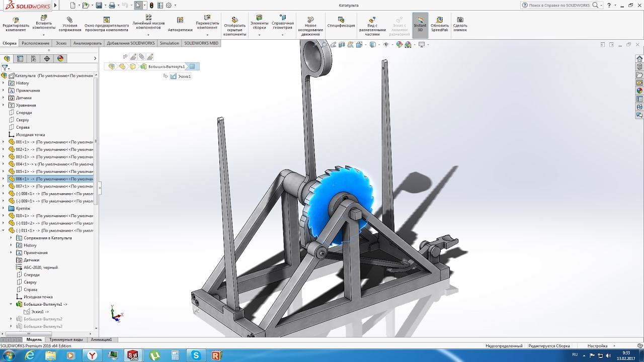The image size is (644, 362).
Task: Click the Save floppy icon
Action: 99,5
